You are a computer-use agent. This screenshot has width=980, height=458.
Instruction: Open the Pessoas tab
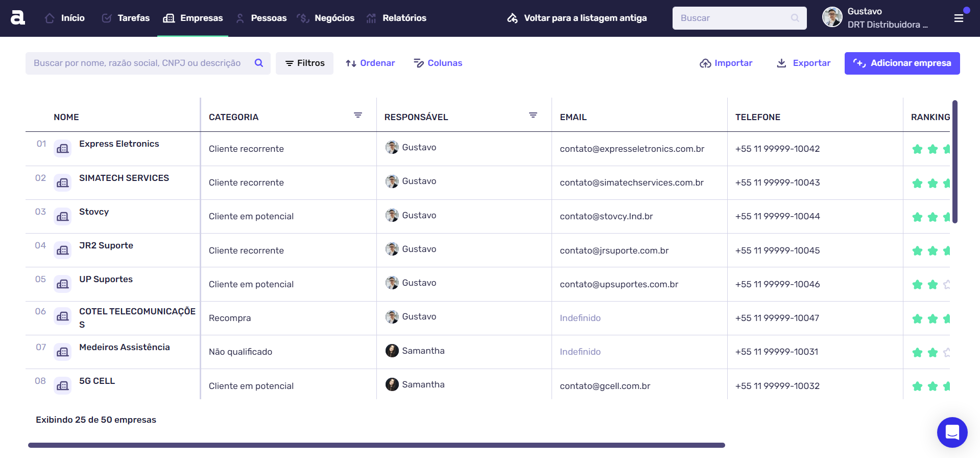(261, 18)
